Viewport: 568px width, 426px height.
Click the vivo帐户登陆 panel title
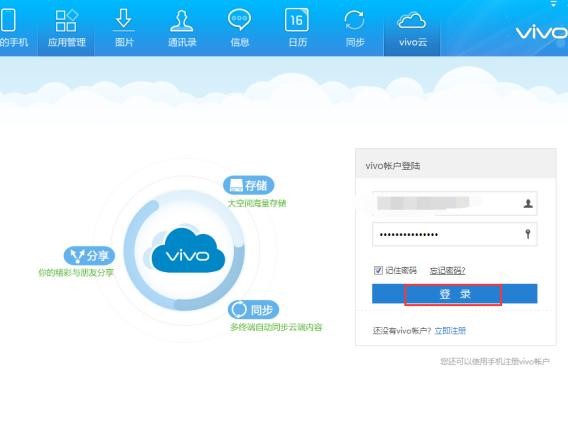coord(393,166)
